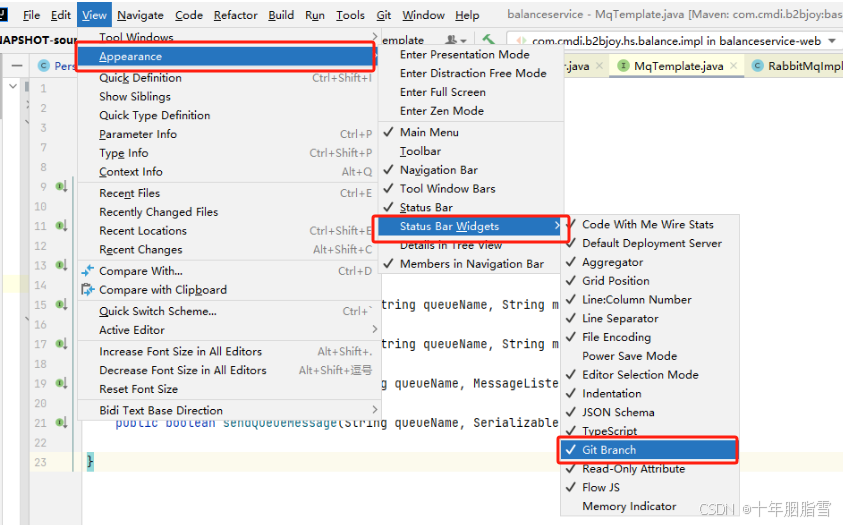This screenshot has height=525, width=843.
Task: Open Code With Me user icon dropdown
Action: pyautogui.click(x=455, y=40)
